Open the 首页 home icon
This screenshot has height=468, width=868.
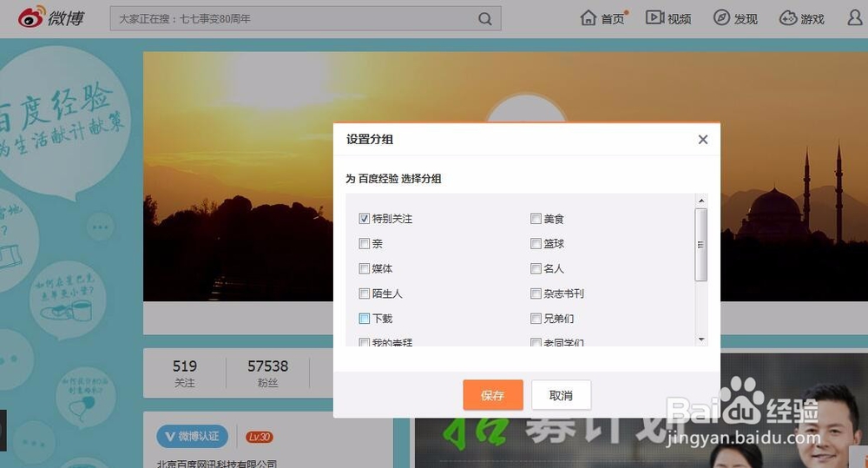click(x=588, y=17)
